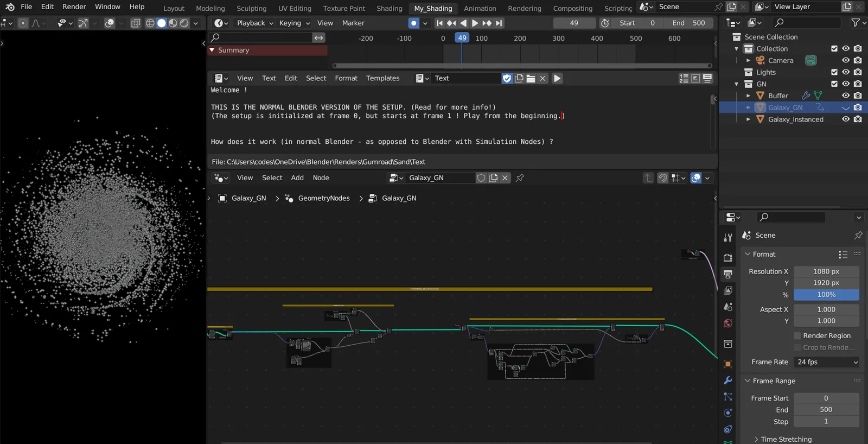The width and height of the screenshot is (868, 444).
Task: Pin the Galaxy_GN node tree
Action: tap(520, 178)
